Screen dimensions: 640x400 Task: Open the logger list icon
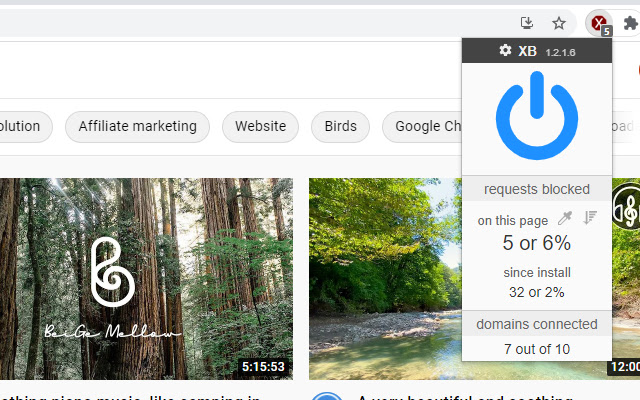coord(590,218)
